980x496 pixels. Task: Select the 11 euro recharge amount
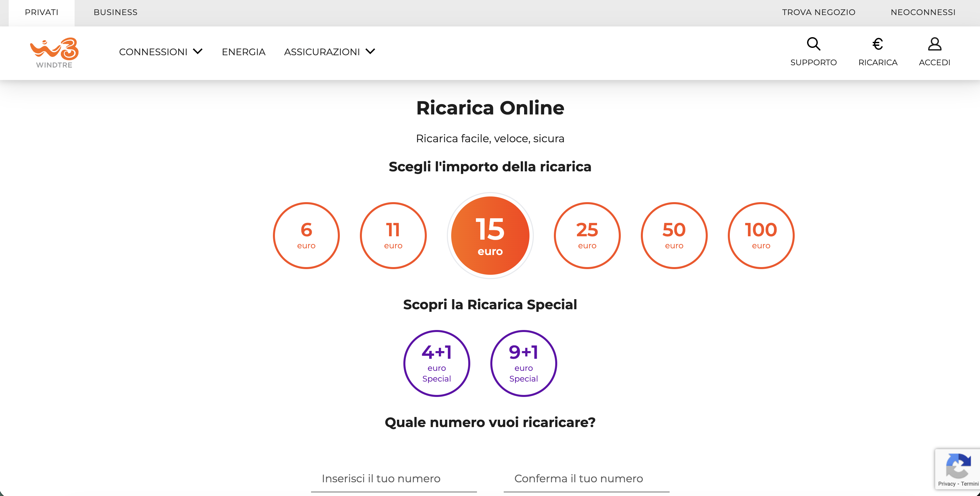[393, 236]
